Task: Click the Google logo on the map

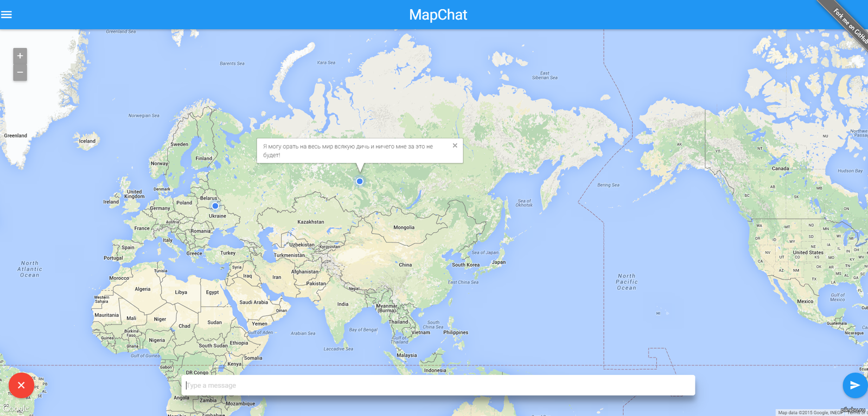Action: coord(16,408)
